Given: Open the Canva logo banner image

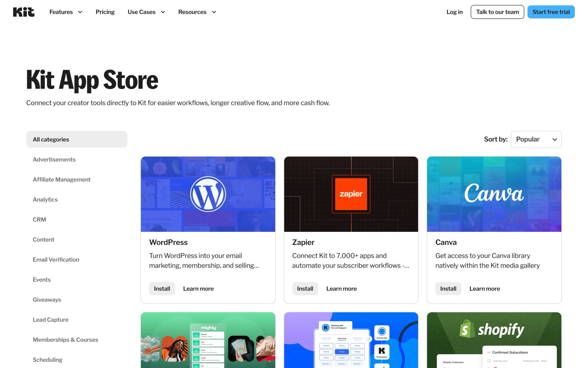Looking at the screenshot, I should tap(494, 194).
